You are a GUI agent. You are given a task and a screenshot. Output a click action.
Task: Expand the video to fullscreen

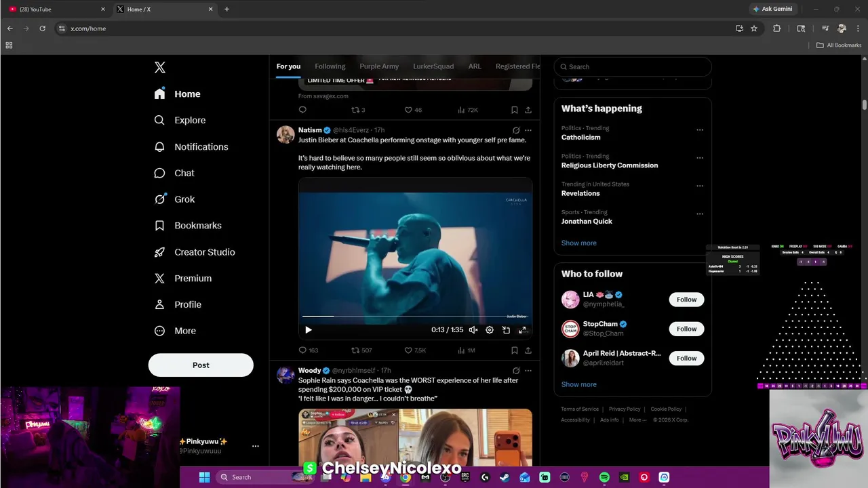click(x=522, y=330)
